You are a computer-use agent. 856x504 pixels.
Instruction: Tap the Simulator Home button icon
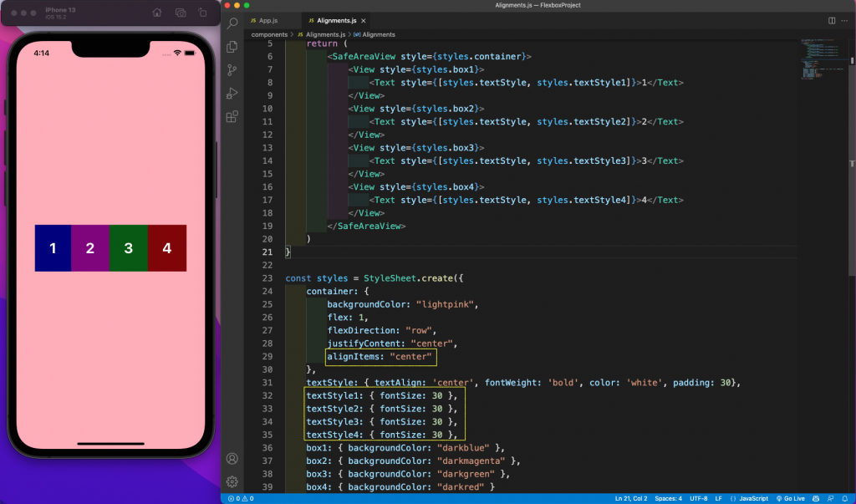(157, 13)
